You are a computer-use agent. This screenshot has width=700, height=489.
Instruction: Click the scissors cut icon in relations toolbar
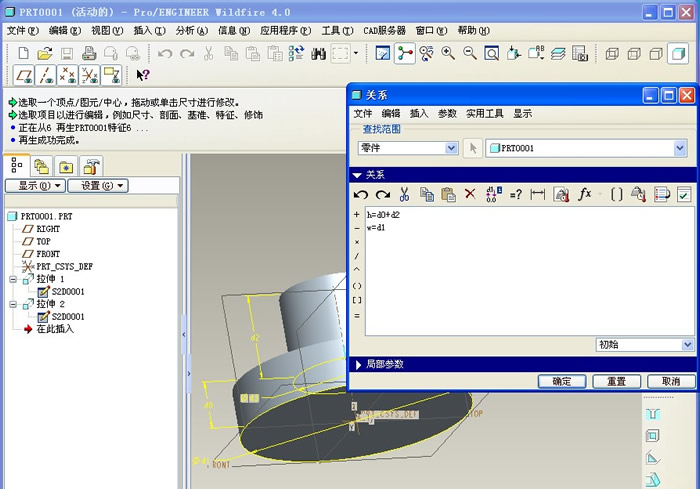pyautogui.click(x=404, y=194)
